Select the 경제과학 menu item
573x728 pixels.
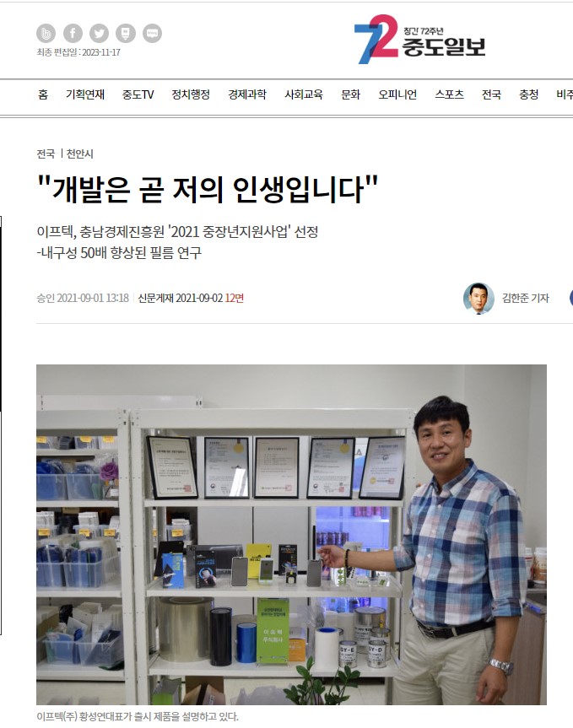pyautogui.click(x=247, y=94)
